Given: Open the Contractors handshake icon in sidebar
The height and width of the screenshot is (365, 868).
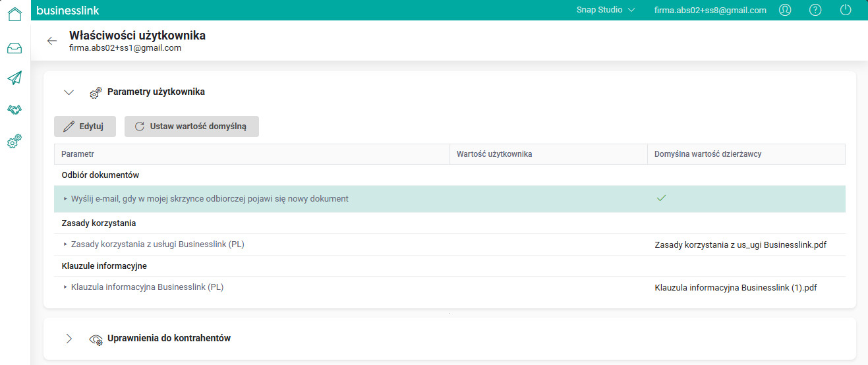Looking at the screenshot, I should click(x=14, y=109).
